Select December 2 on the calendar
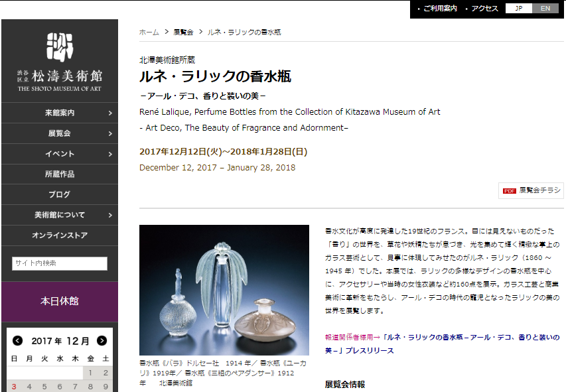Image resolution: width=566 pixels, height=392 pixels. click(106, 373)
